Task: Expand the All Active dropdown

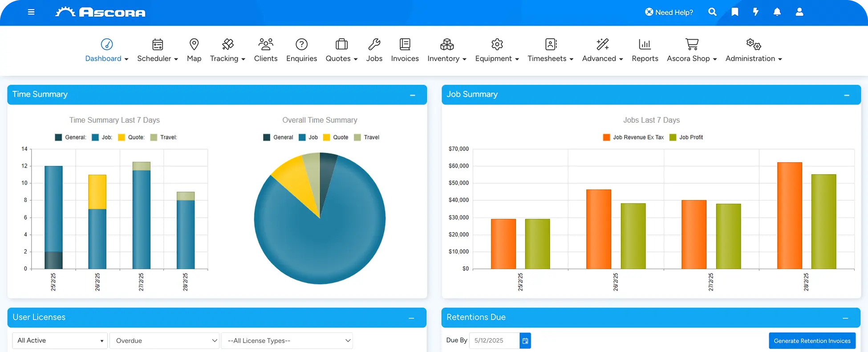Action: tap(60, 341)
